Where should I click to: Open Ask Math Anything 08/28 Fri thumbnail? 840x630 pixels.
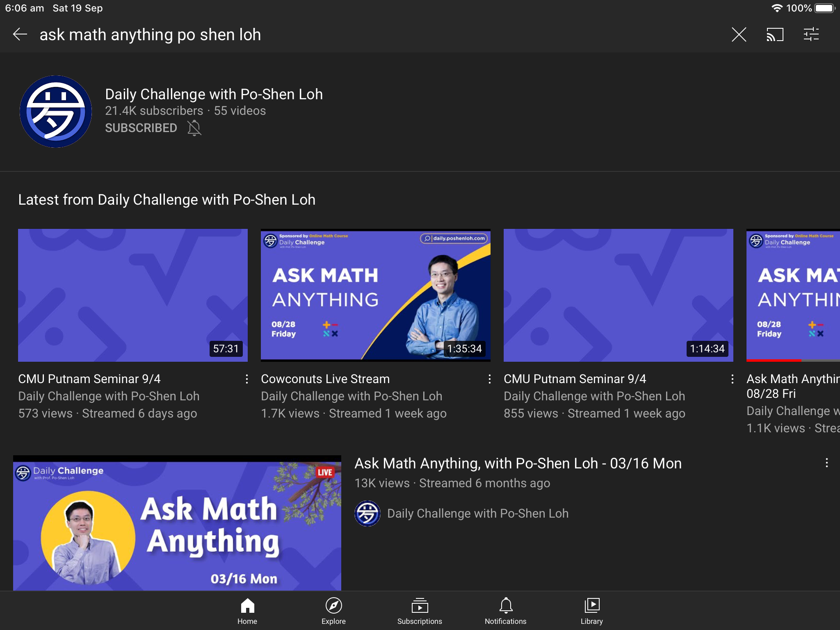pos(793,295)
